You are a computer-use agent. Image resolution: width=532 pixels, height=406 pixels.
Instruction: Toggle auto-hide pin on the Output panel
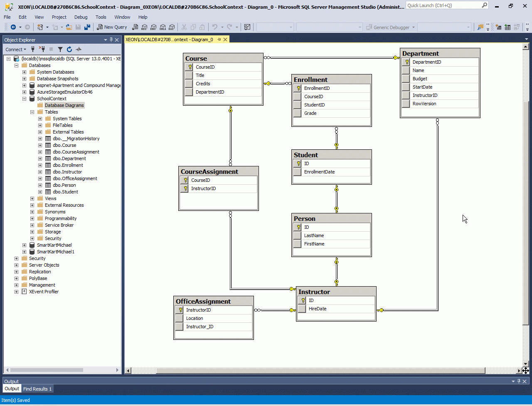(519, 381)
